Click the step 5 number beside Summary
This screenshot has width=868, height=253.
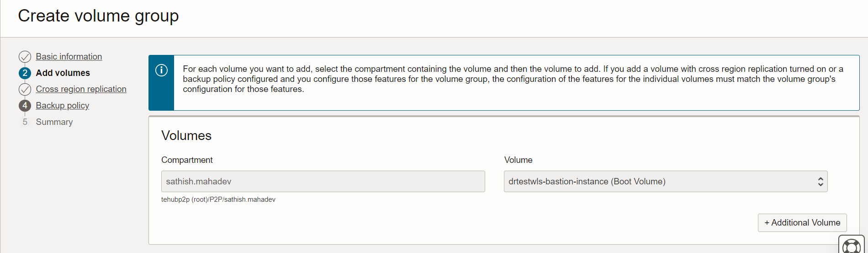pyautogui.click(x=25, y=122)
